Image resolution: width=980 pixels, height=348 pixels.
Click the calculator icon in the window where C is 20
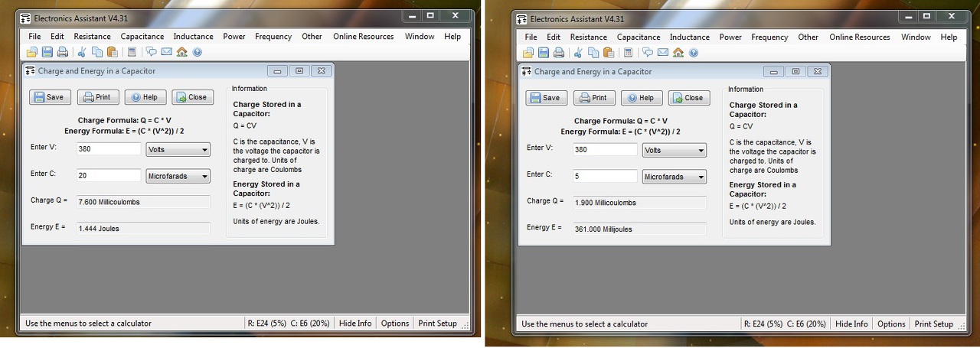pos(132,52)
